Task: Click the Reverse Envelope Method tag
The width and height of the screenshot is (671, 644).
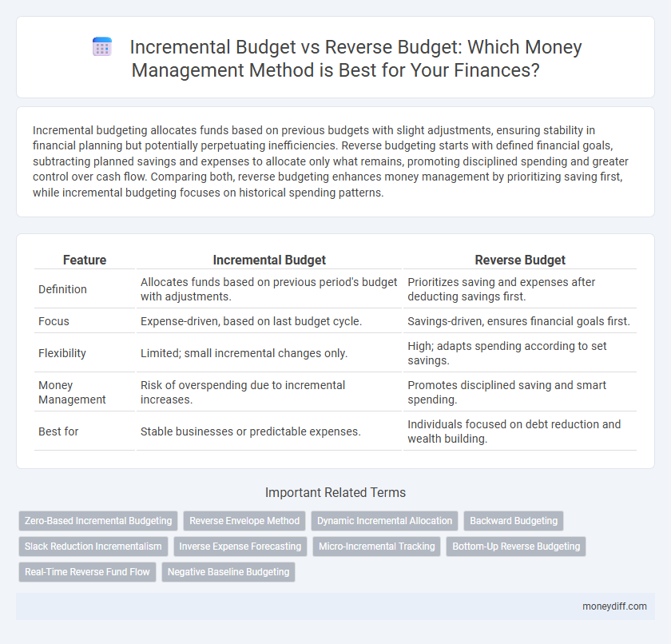Action: point(244,520)
